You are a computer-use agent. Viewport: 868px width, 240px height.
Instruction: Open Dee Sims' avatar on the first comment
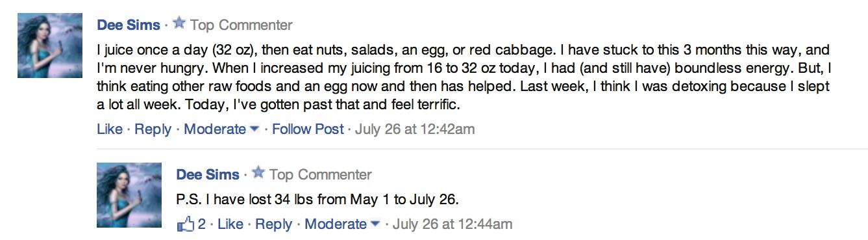50,46
